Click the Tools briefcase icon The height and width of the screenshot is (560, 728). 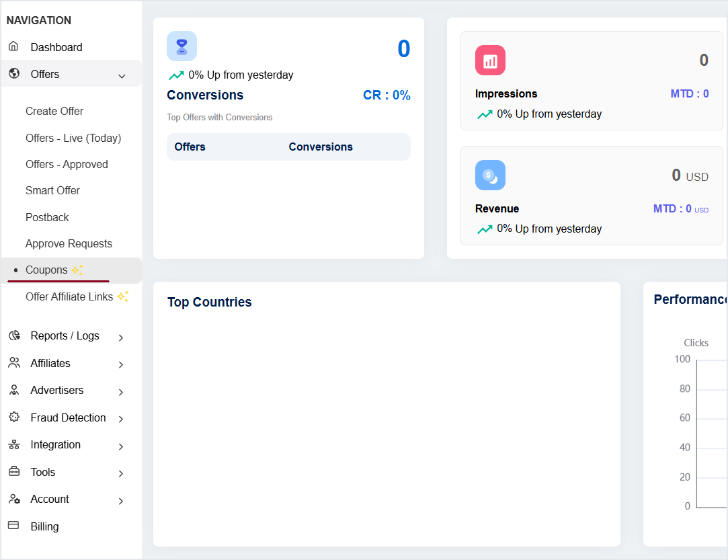click(x=13, y=472)
